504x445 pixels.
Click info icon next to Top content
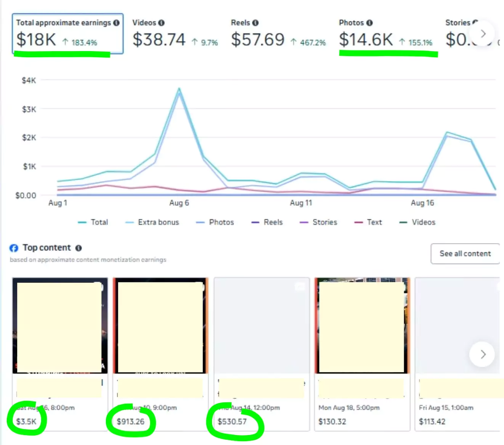click(79, 248)
